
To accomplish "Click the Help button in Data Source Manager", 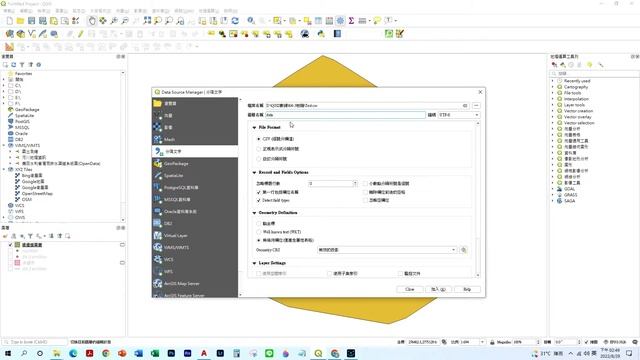I will (x=467, y=289).
